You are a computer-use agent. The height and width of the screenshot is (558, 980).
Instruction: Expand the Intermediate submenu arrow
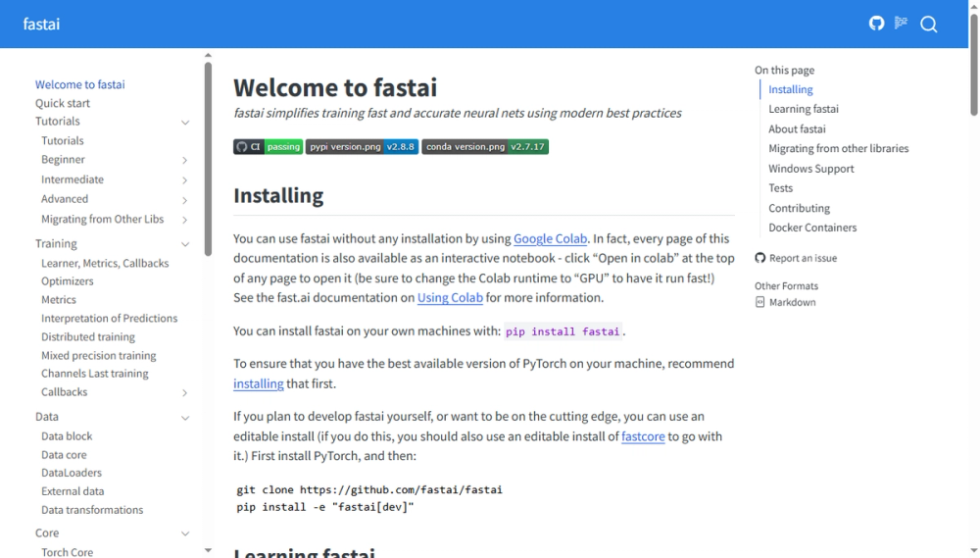[x=185, y=180]
